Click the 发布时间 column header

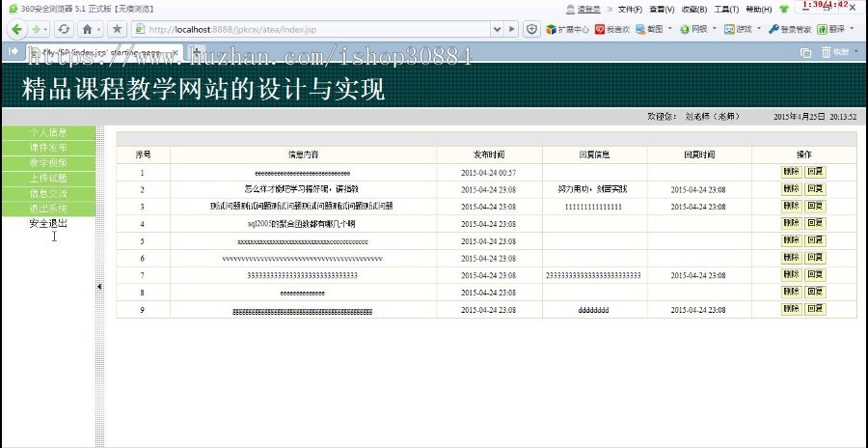(489, 154)
